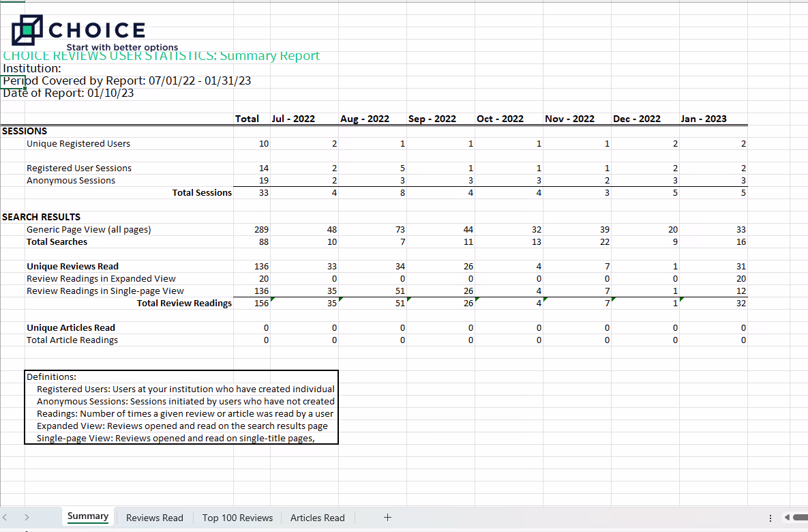Select the 'Total Searches' label
808x532 pixels.
point(57,241)
